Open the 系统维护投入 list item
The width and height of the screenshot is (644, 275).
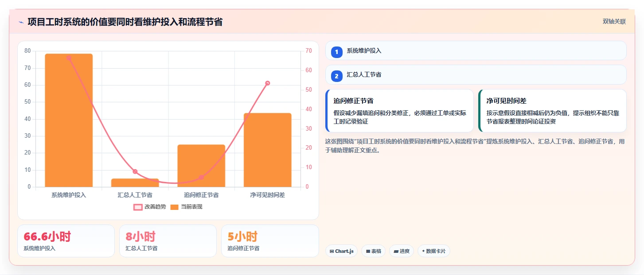pyautogui.click(x=476, y=50)
